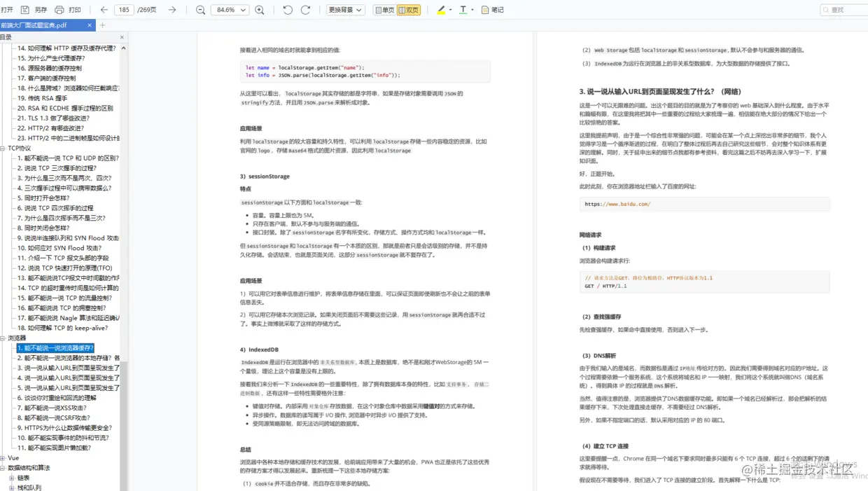
Task: Open highlighter color dropdown arrow
Action: pos(450,10)
